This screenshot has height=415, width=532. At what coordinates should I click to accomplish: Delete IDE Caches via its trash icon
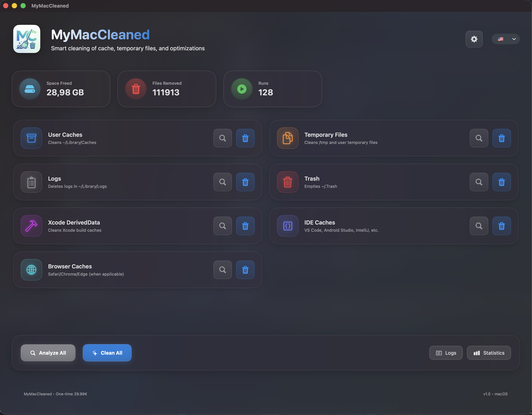(x=501, y=226)
